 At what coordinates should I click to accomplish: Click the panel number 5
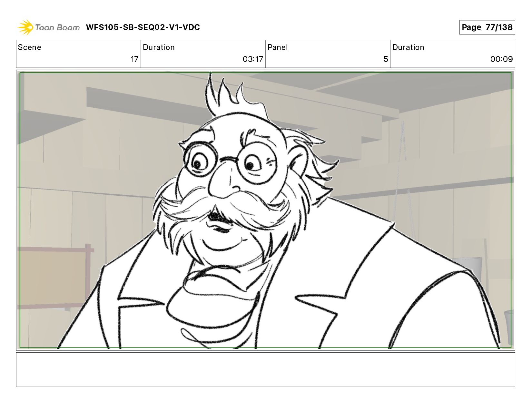(x=386, y=59)
